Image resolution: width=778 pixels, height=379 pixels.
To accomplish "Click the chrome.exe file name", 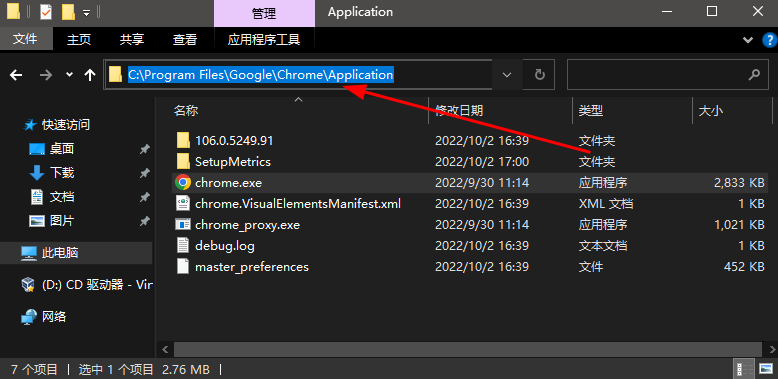I will tap(228, 183).
